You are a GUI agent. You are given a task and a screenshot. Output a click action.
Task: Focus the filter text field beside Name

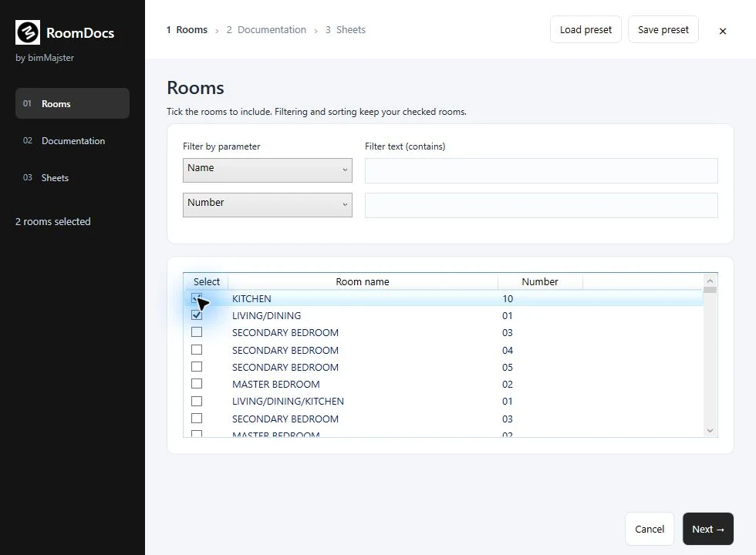pyautogui.click(x=541, y=170)
